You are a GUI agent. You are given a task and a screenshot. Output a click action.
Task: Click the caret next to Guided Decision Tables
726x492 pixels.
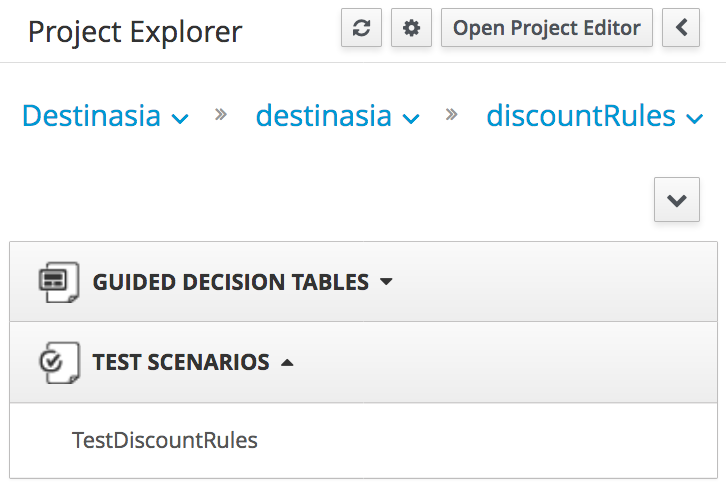tap(386, 281)
